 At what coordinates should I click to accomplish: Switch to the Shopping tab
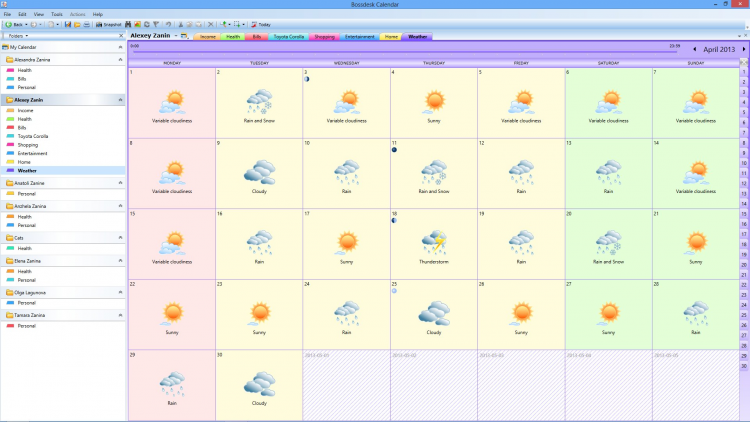tap(324, 37)
